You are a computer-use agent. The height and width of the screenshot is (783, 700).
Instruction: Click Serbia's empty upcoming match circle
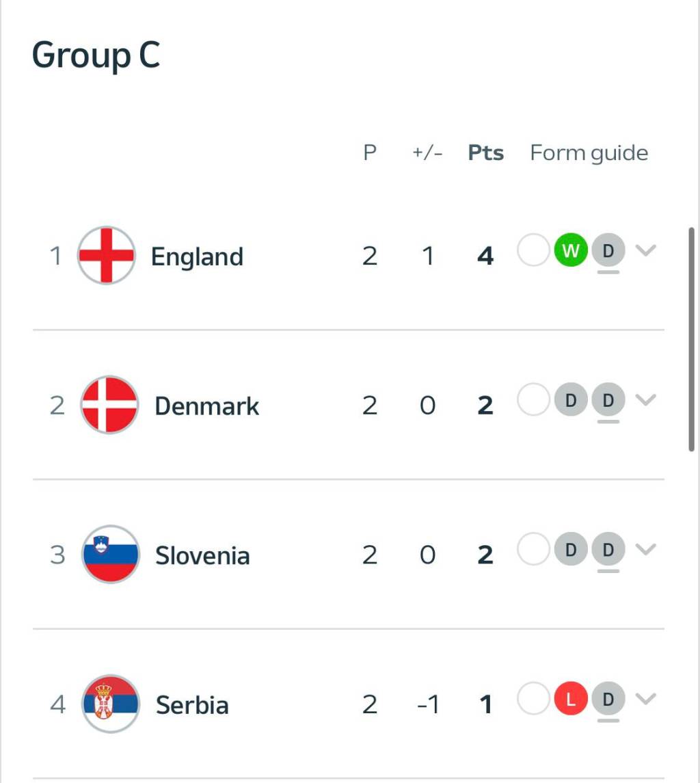click(x=533, y=699)
